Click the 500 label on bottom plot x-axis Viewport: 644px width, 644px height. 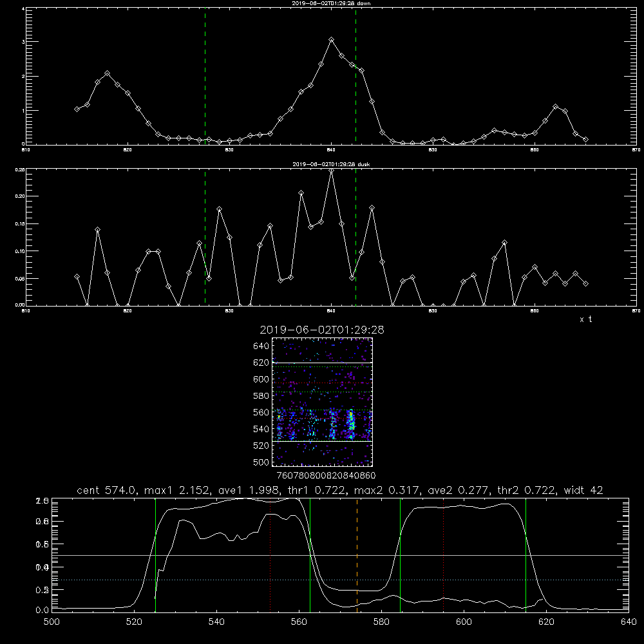tap(52, 622)
